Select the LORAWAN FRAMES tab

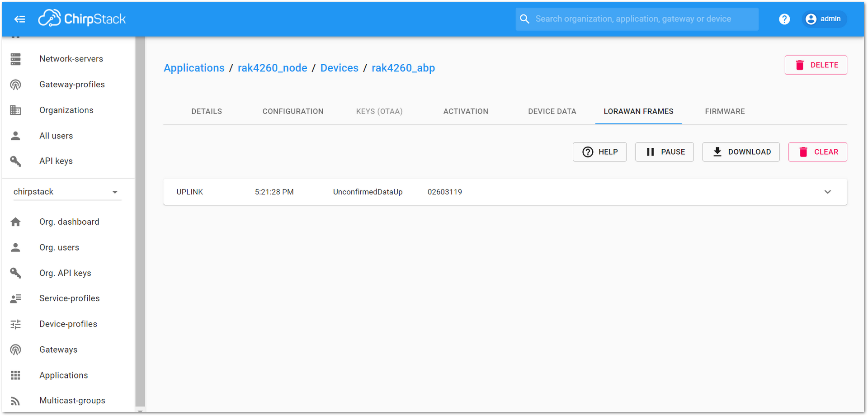[638, 111]
